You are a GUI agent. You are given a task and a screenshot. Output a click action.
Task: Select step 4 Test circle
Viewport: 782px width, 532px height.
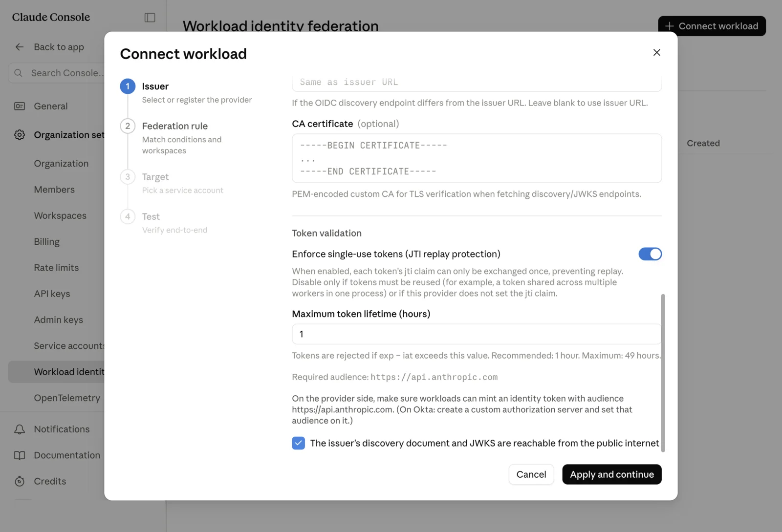(x=128, y=216)
